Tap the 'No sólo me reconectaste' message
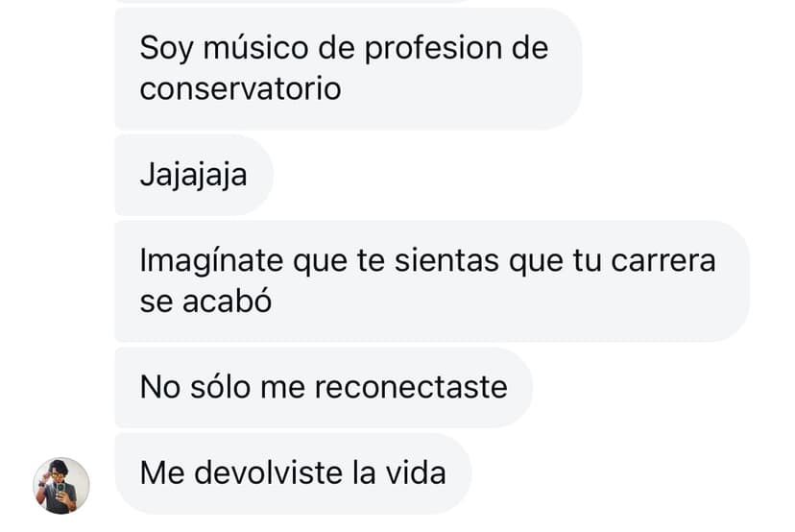This screenshot has width=795, height=532. pyautogui.click(x=324, y=387)
